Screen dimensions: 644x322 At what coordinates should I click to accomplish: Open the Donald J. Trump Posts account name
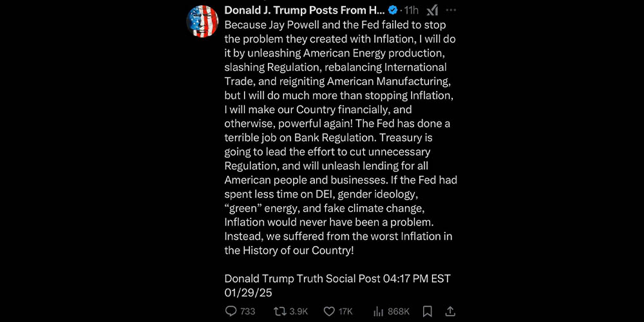(x=304, y=10)
